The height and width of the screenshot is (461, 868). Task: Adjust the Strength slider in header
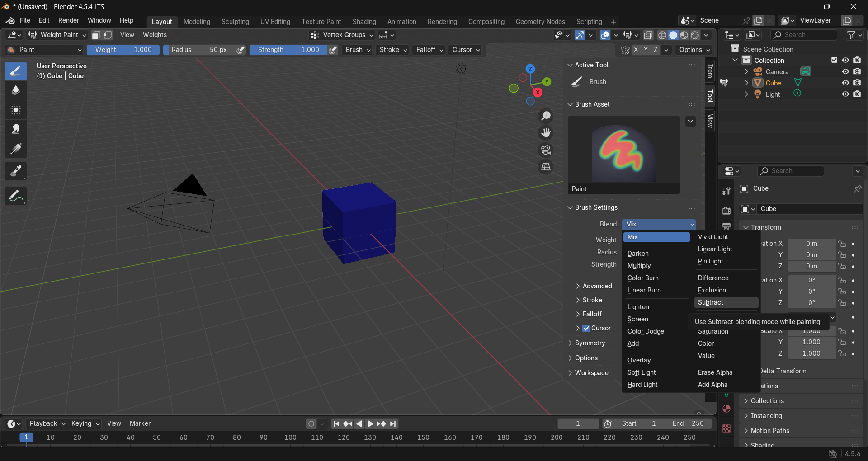pyautogui.click(x=288, y=50)
